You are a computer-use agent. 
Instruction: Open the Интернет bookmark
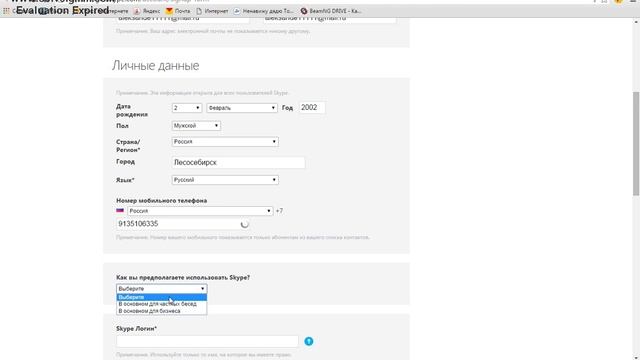coord(212,11)
